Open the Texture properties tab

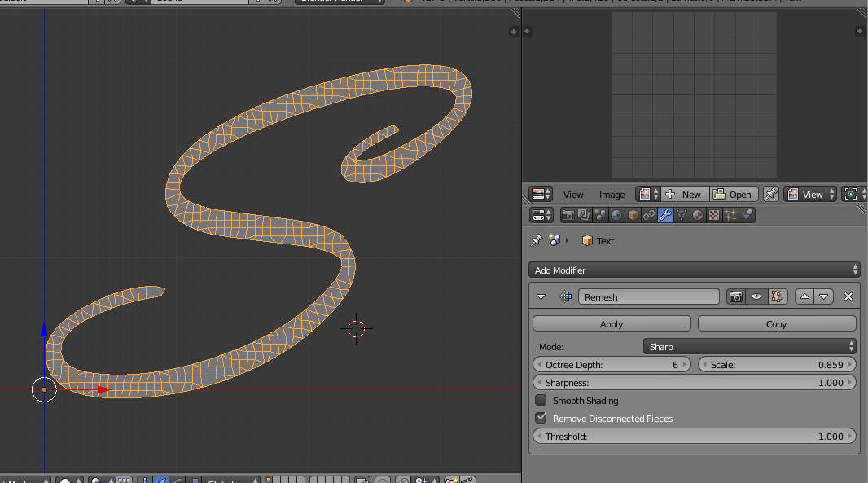tap(714, 215)
